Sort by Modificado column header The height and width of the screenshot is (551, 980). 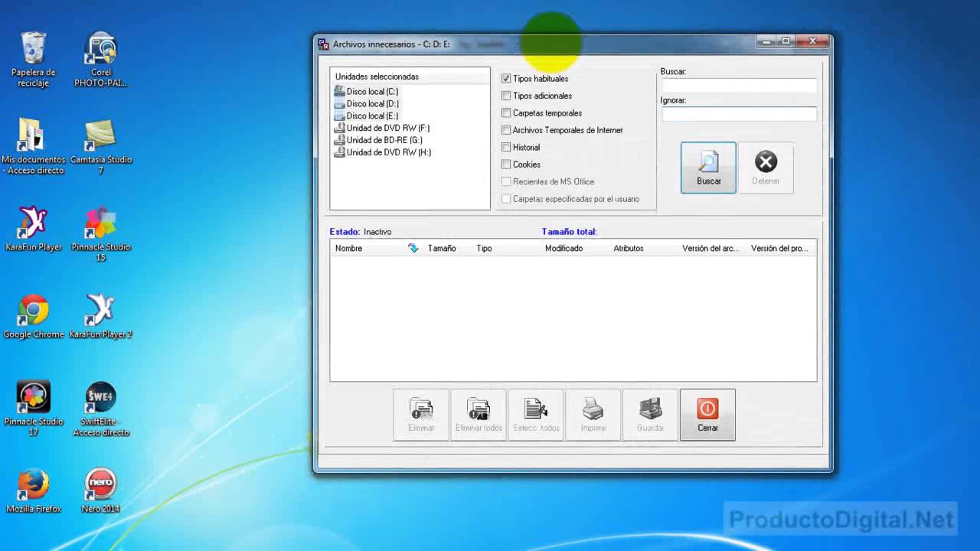point(574,248)
